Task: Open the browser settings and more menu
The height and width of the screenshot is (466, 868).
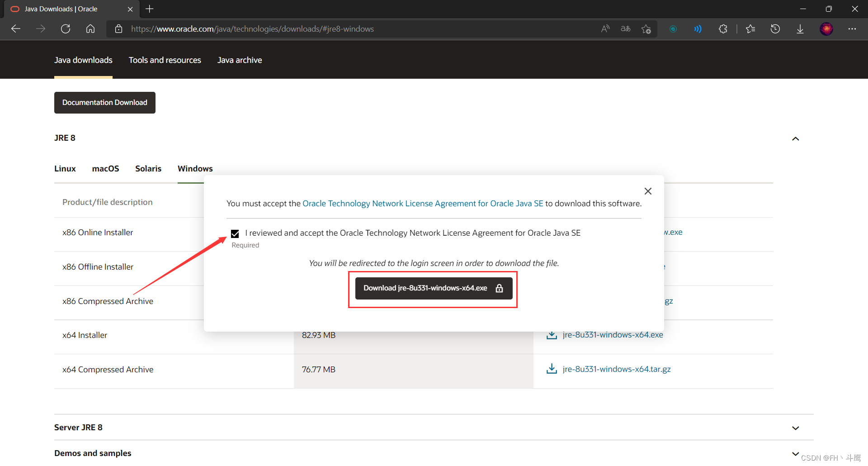Action: pos(852,29)
